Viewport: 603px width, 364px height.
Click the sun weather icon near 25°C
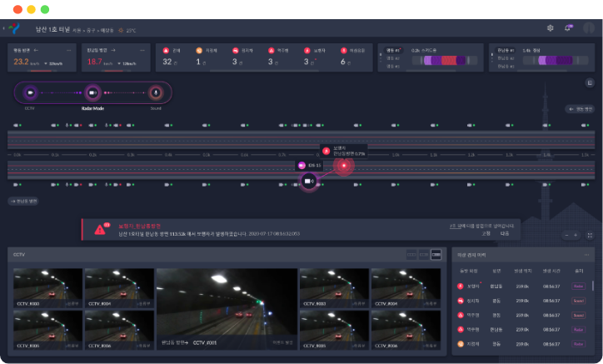click(x=121, y=30)
